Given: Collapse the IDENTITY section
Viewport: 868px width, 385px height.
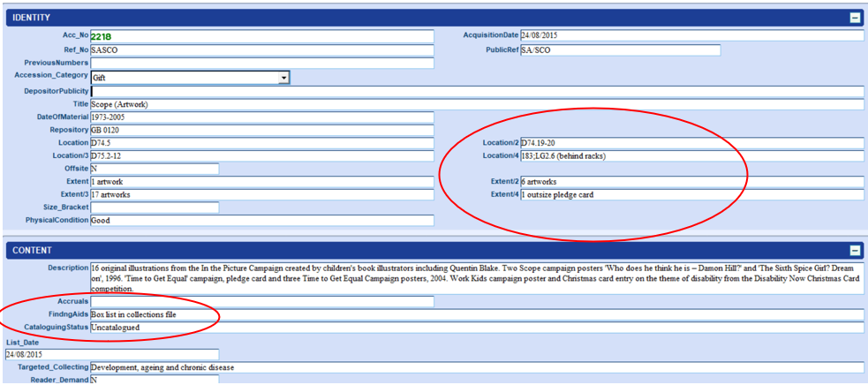Looking at the screenshot, I should click(854, 17).
